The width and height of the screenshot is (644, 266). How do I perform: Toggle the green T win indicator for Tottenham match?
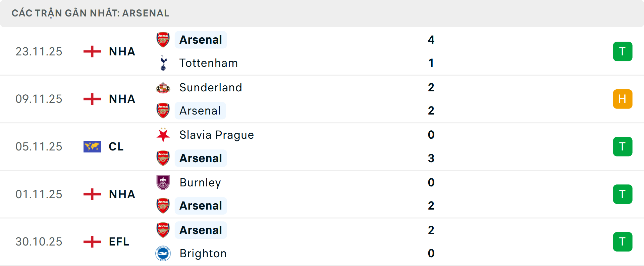pos(623,51)
